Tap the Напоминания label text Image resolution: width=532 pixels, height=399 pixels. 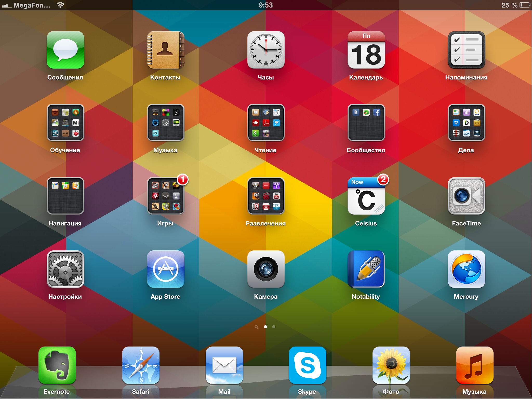[466, 77]
